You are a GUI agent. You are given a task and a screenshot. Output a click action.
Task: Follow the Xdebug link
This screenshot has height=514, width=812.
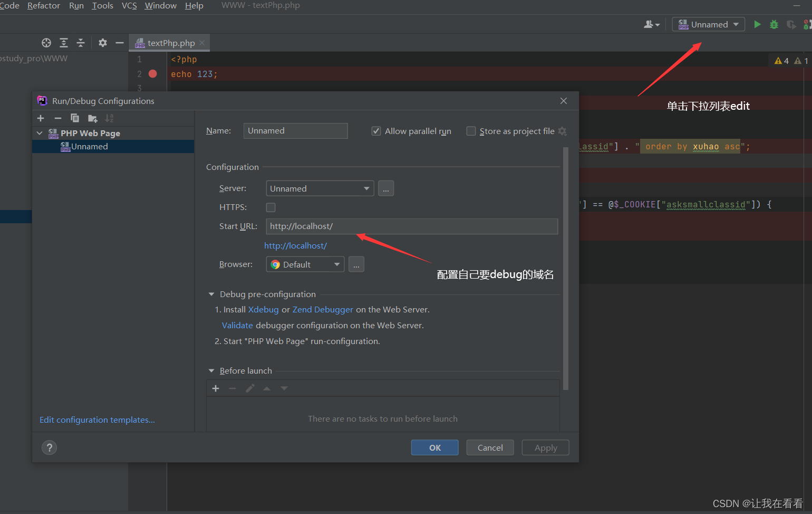263,310
